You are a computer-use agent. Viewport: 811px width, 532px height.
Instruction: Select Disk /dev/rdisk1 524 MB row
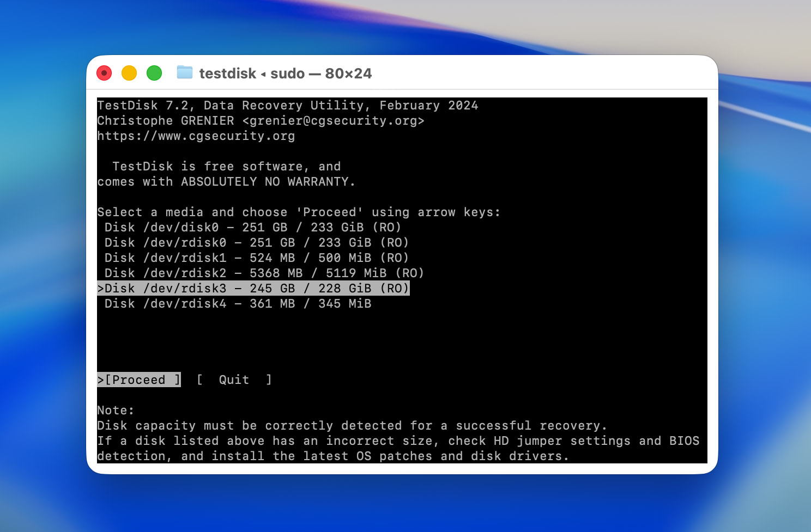coord(257,258)
